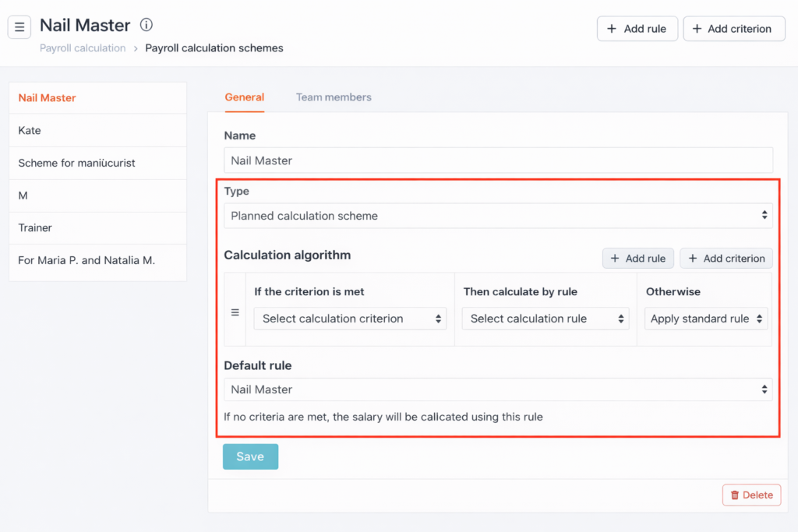Open the Otherwise Apply standard rule dropdown

[706, 319]
